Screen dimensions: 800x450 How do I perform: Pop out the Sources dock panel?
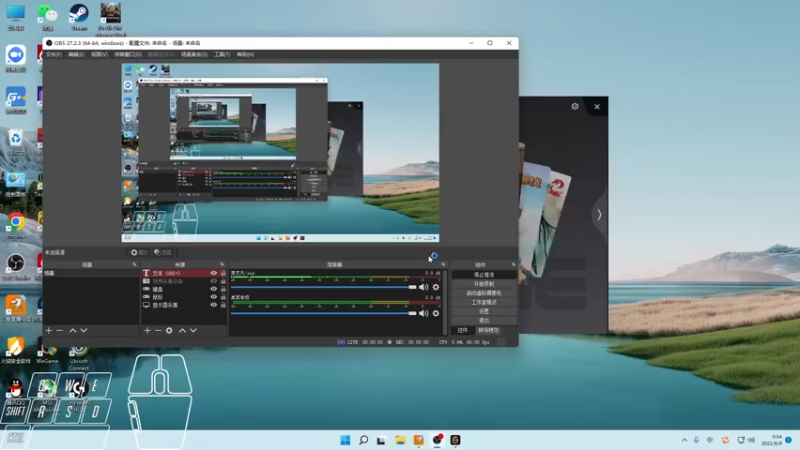point(222,264)
